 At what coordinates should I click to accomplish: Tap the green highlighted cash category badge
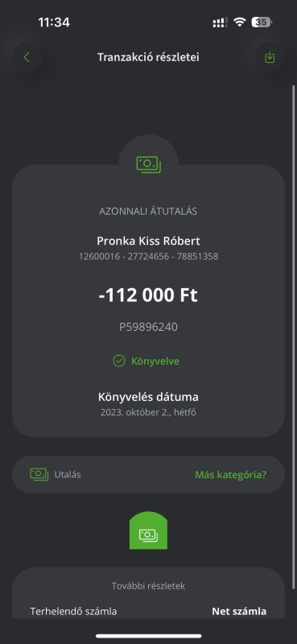tap(148, 530)
